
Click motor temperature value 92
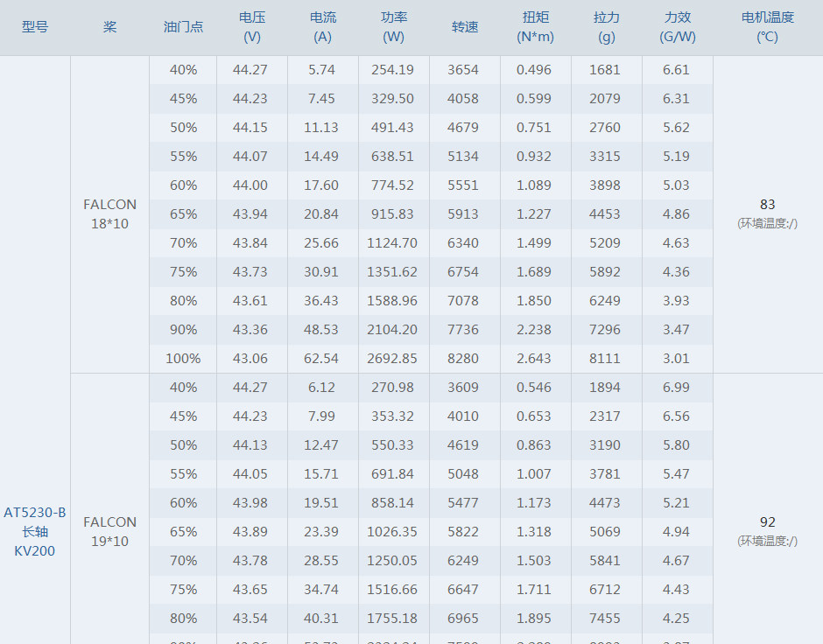[x=767, y=521]
